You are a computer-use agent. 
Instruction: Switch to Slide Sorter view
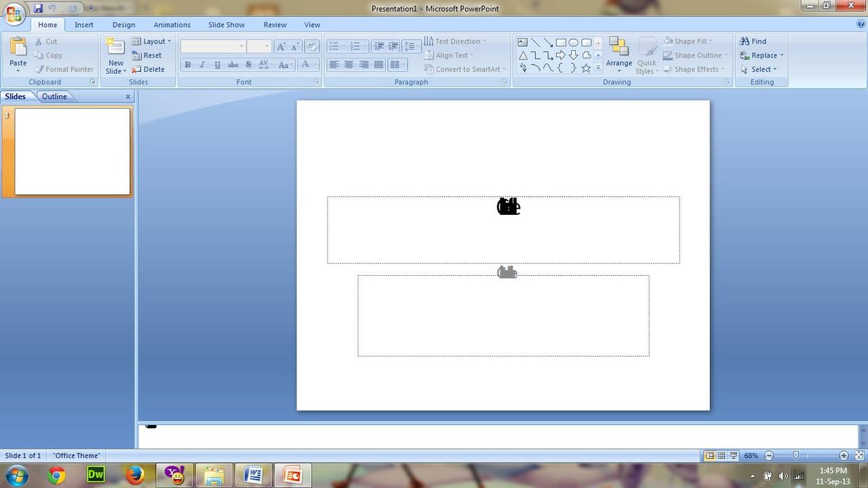[x=722, y=456]
